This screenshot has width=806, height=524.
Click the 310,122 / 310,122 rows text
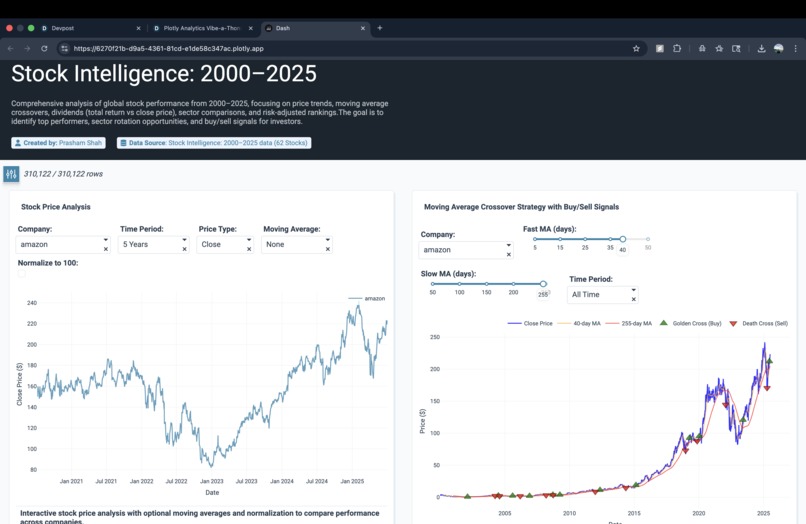[63, 174]
